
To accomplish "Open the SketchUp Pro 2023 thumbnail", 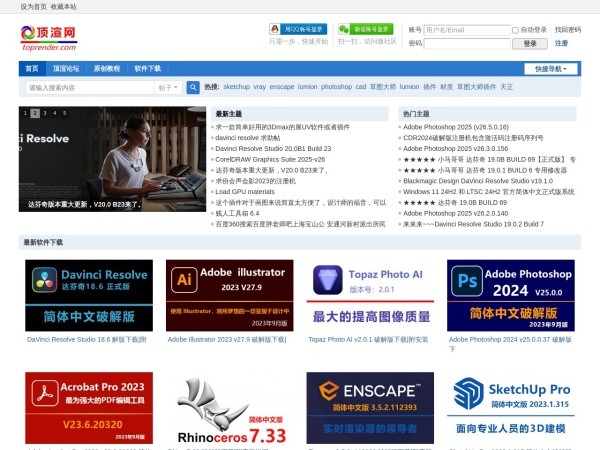I will 511,410.
